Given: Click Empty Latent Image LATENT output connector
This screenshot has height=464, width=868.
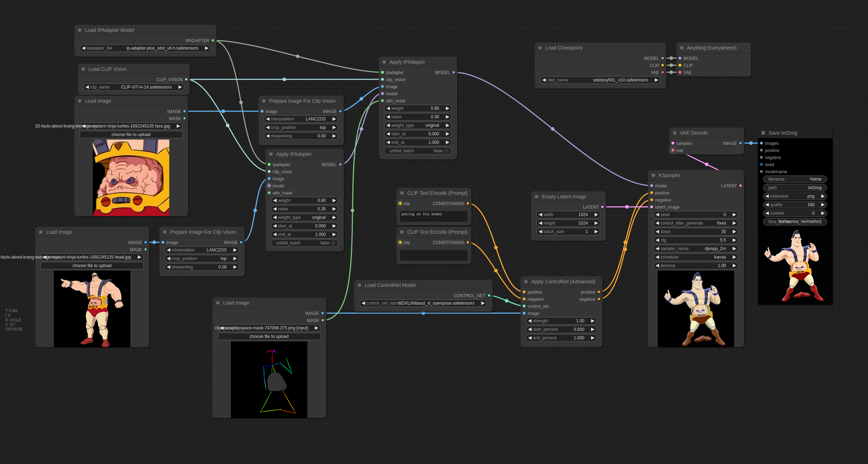Looking at the screenshot, I should (x=602, y=207).
